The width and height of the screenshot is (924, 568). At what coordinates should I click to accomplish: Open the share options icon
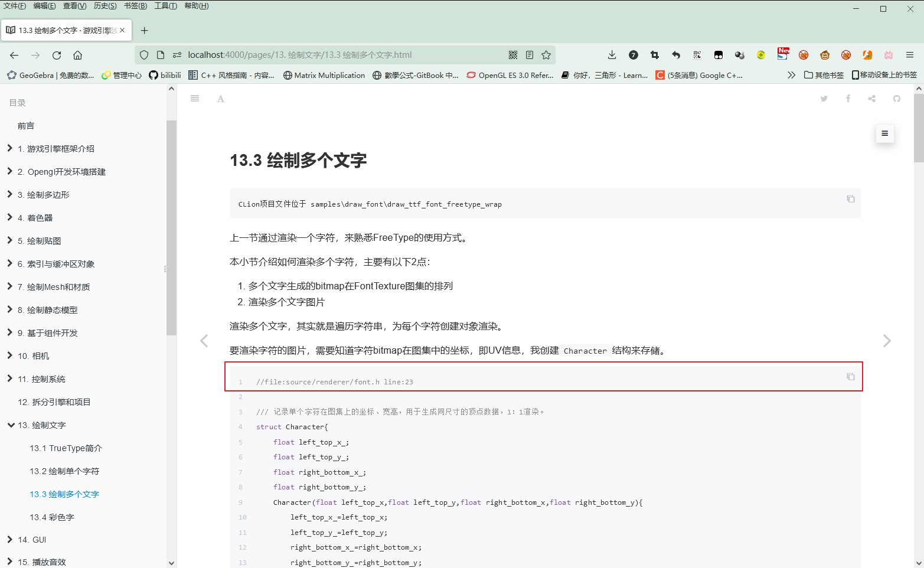point(872,99)
